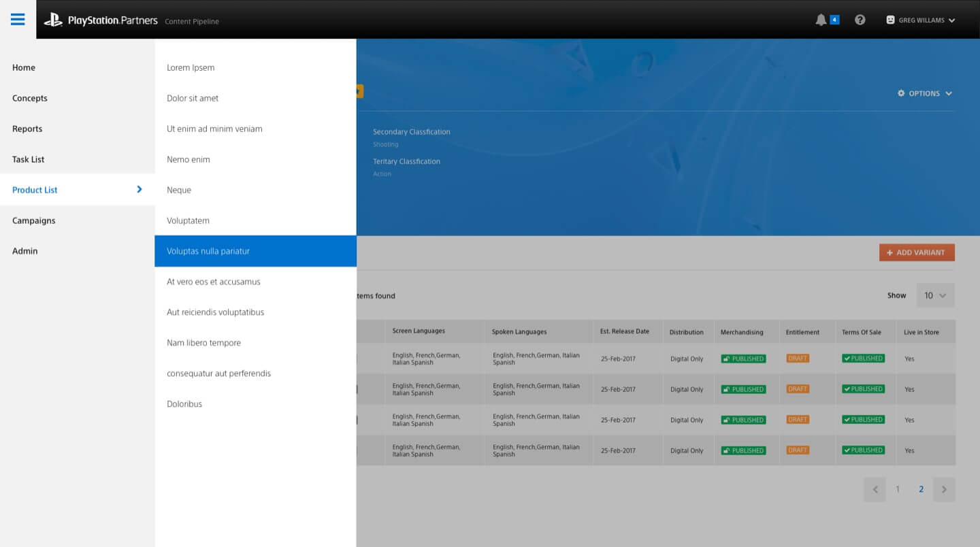This screenshot has width=980, height=547.
Task: Select Doloribus in the submenu
Action: [184, 404]
